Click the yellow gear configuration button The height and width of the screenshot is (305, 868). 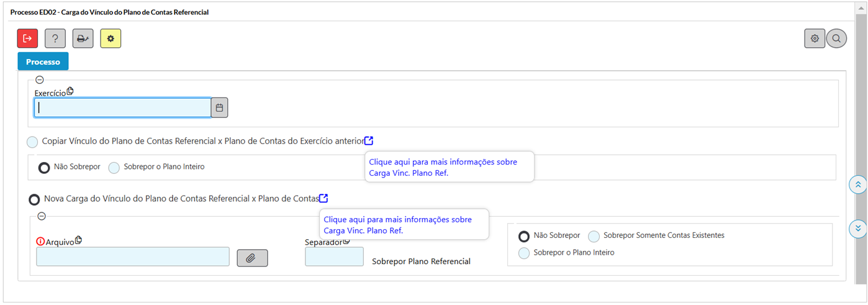(x=111, y=39)
